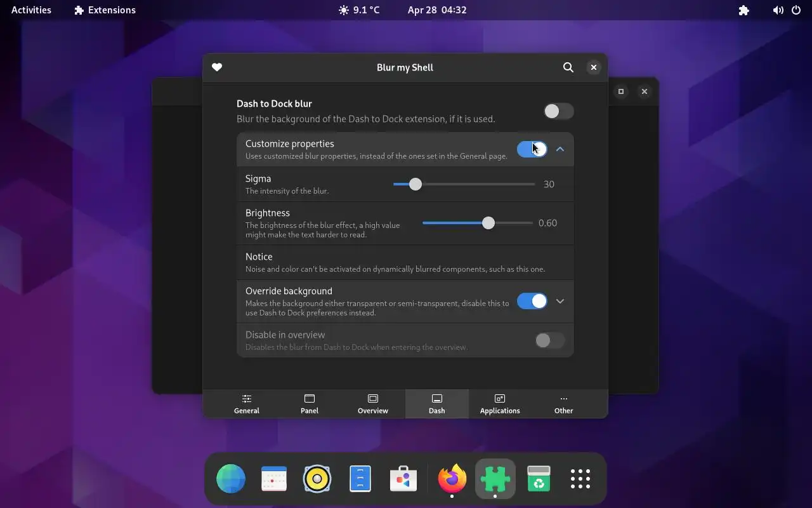Toggle Disable in overview switch
Viewport: 812px width, 508px height.
coord(549,340)
